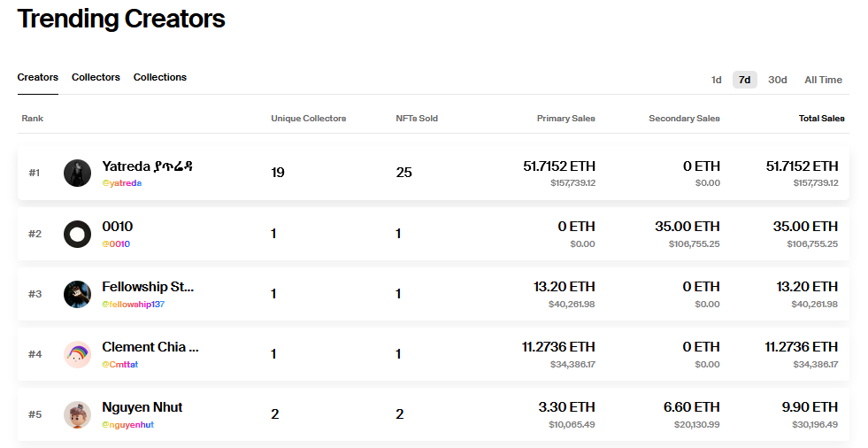
Task: Click Yatreda's profile avatar
Action: (77, 173)
